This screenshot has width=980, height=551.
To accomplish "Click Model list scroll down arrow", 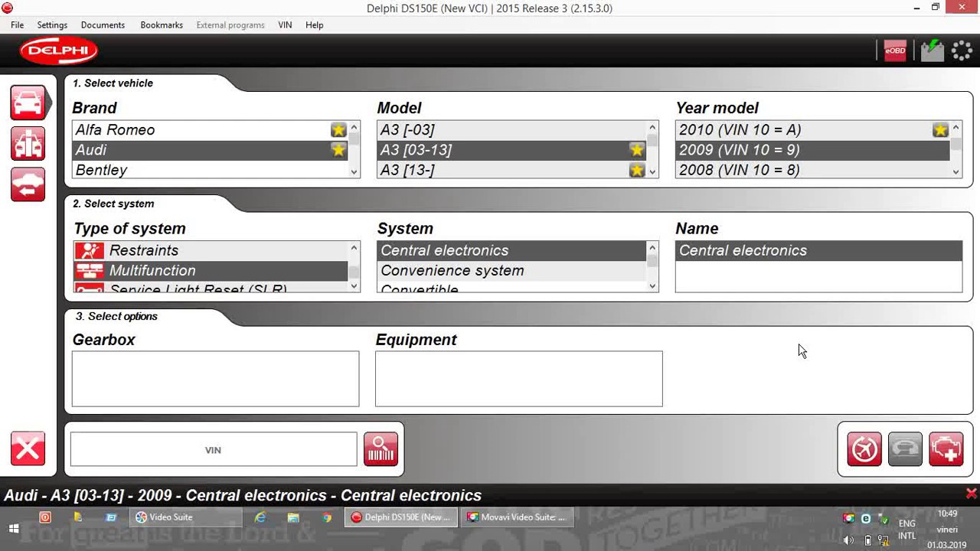I will pos(652,172).
